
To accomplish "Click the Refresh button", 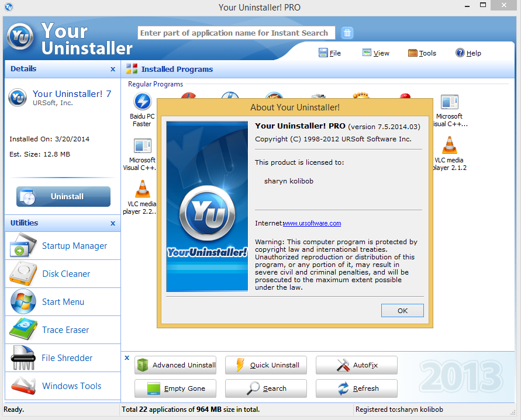I will point(357,388).
